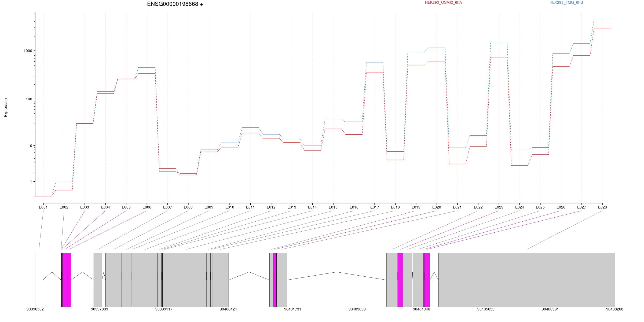Click the large gray last exon block
Viewport: 644px width, 322px height.
tap(527, 280)
